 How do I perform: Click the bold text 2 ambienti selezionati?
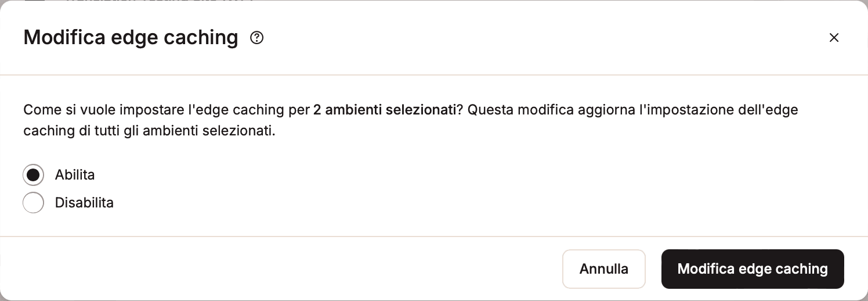[384, 110]
